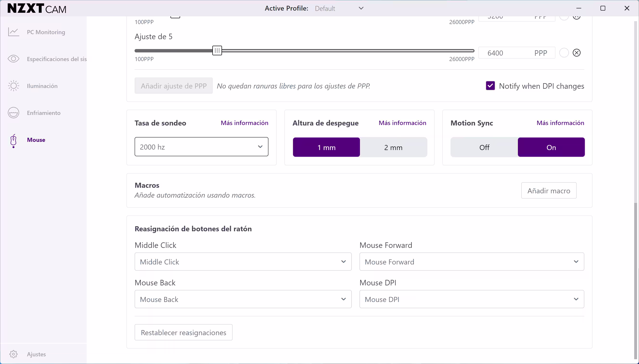
Task: Click Restablecer reasignaciones button
Action: (183, 333)
